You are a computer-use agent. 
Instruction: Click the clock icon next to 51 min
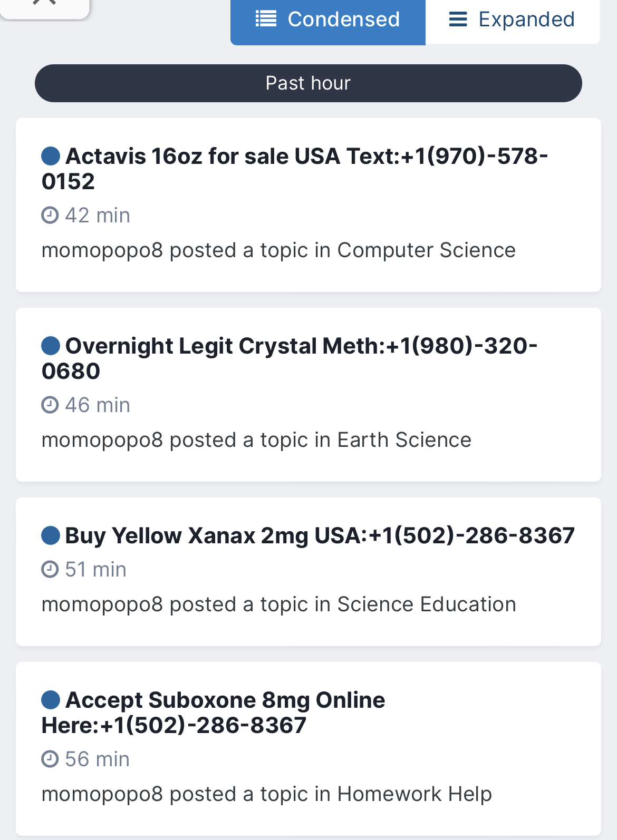50,570
